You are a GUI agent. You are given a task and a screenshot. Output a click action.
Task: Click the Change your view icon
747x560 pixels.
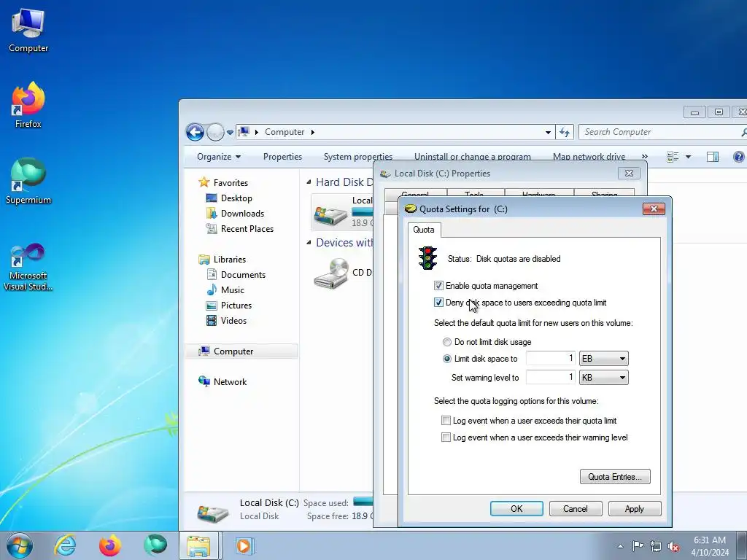coord(673,157)
